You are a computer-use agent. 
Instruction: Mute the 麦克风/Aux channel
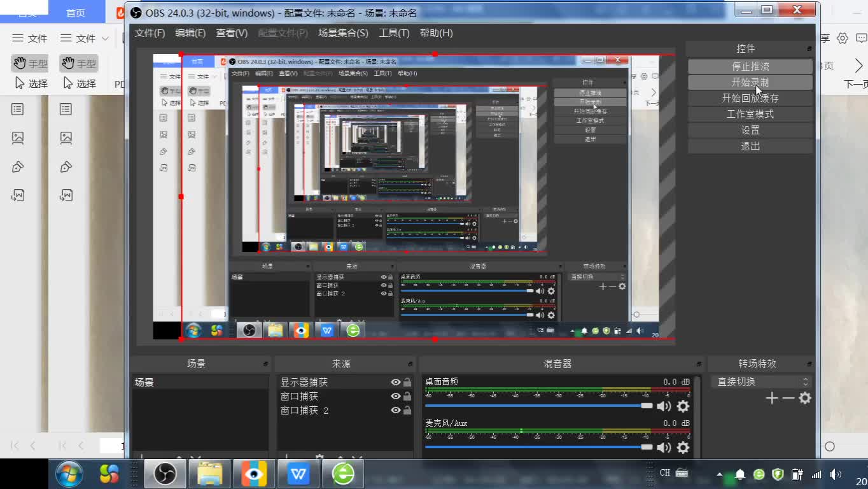(664, 448)
